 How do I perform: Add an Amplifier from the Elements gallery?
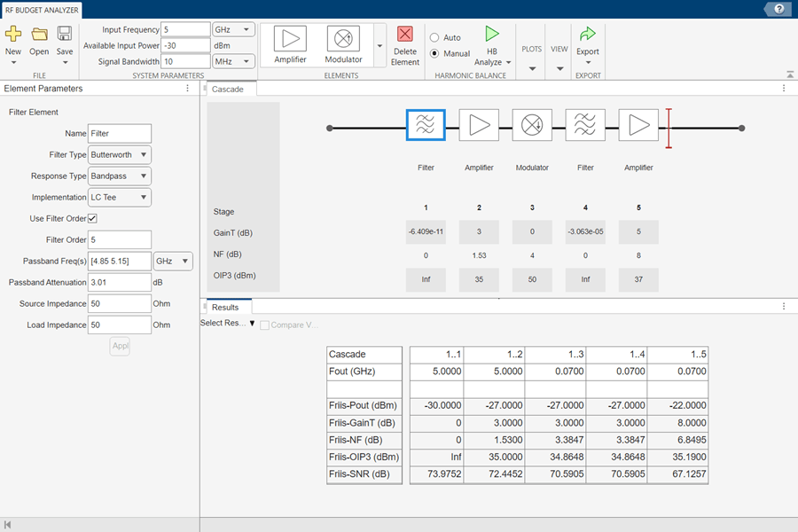point(290,39)
